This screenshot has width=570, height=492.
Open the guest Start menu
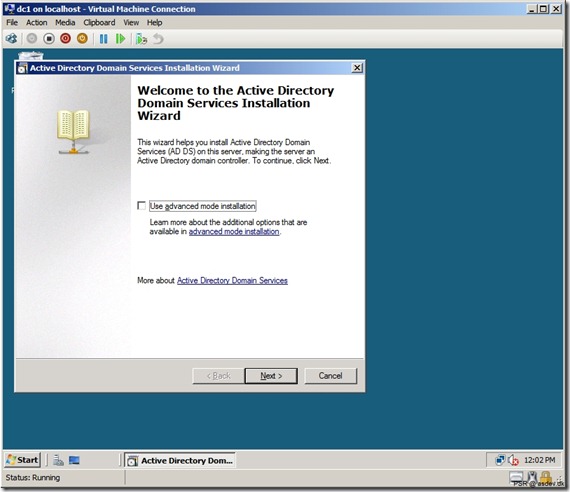coord(23,460)
